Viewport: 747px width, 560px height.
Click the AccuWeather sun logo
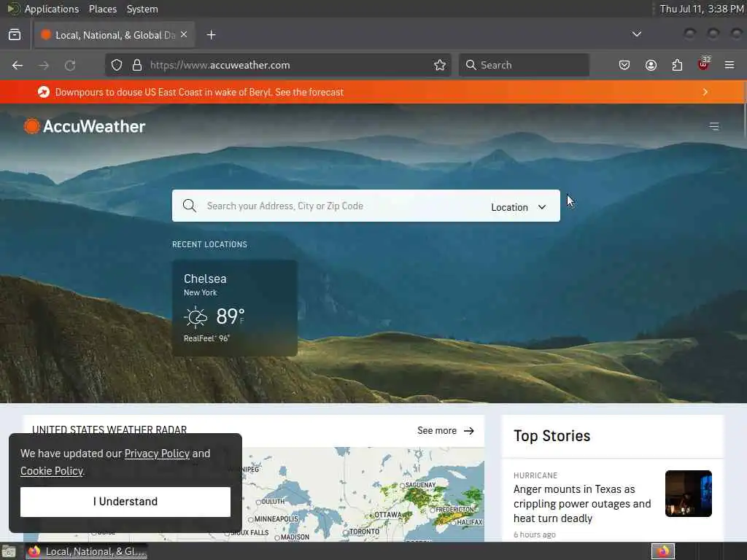pos(32,126)
